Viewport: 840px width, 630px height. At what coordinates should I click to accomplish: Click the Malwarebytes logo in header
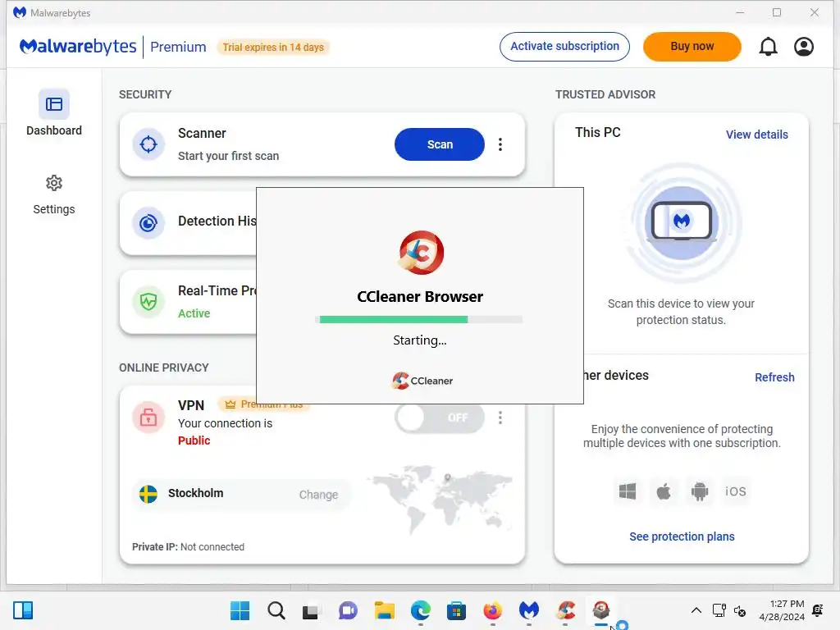(78, 47)
